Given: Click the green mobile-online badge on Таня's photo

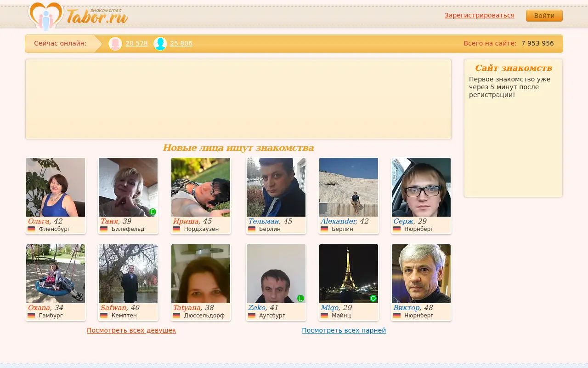Looking at the screenshot, I should (x=153, y=212).
